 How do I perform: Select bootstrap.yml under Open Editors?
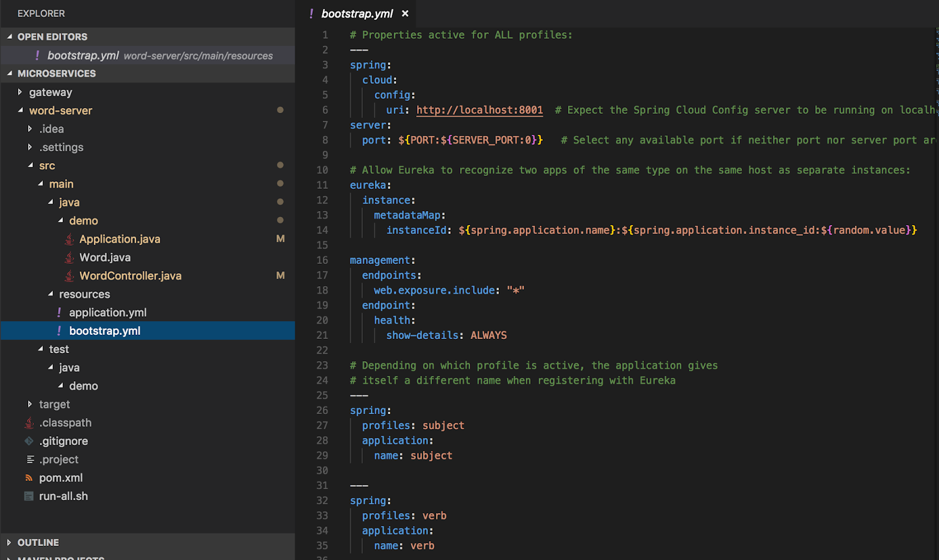[83, 55]
